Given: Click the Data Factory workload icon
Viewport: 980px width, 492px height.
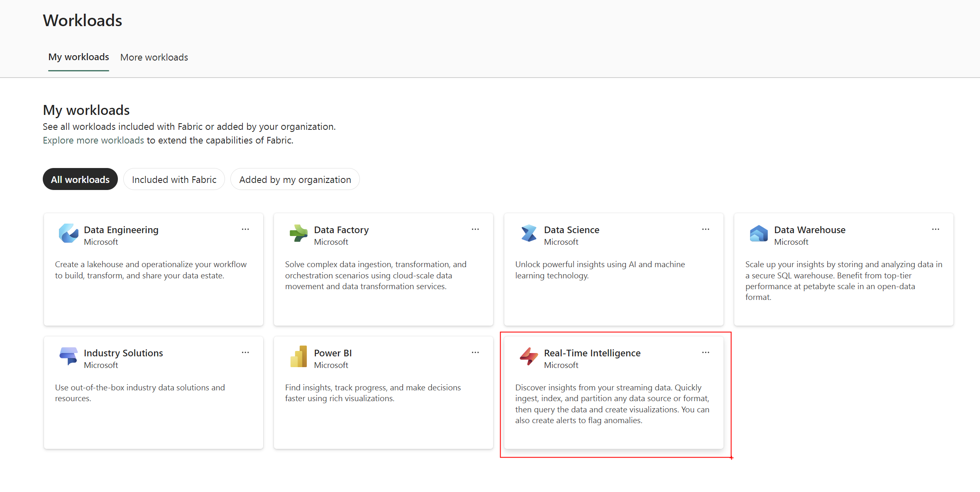Looking at the screenshot, I should 298,233.
